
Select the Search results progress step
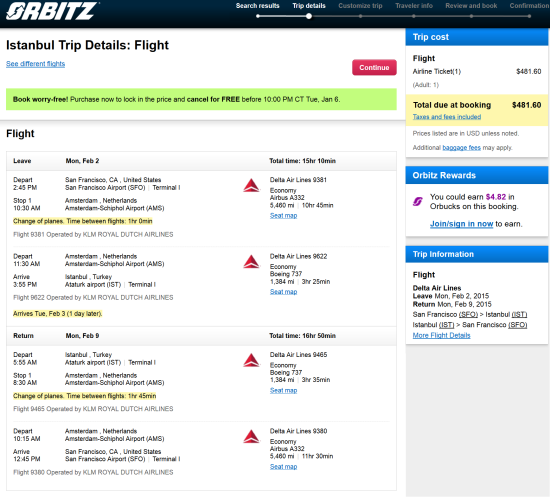point(257,6)
